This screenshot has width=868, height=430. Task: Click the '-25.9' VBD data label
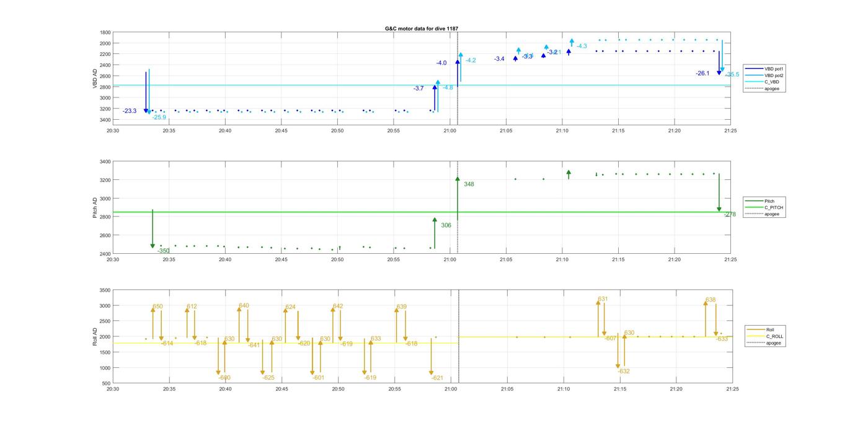click(159, 117)
